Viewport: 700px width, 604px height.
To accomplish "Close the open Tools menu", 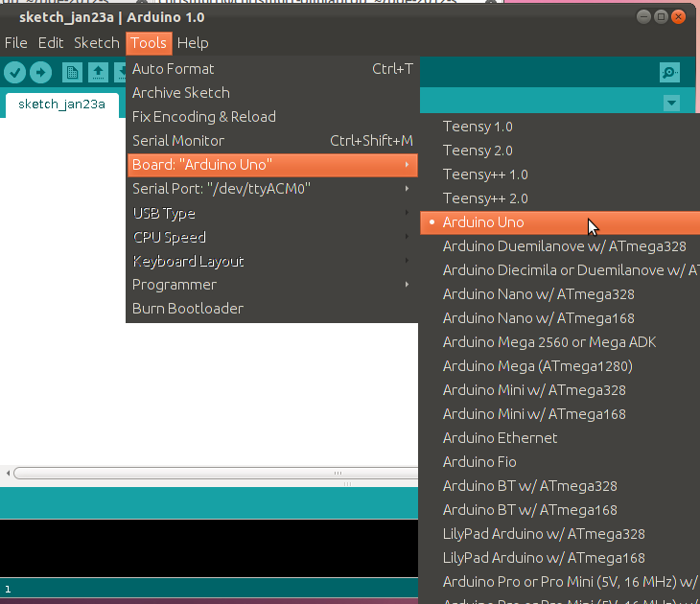I will pyautogui.click(x=149, y=43).
